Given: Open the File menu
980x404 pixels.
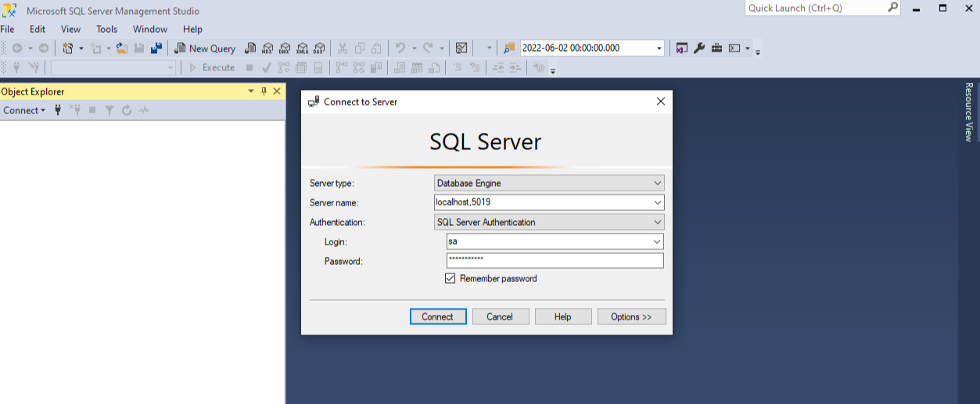Looking at the screenshot, I should (8, 29).
